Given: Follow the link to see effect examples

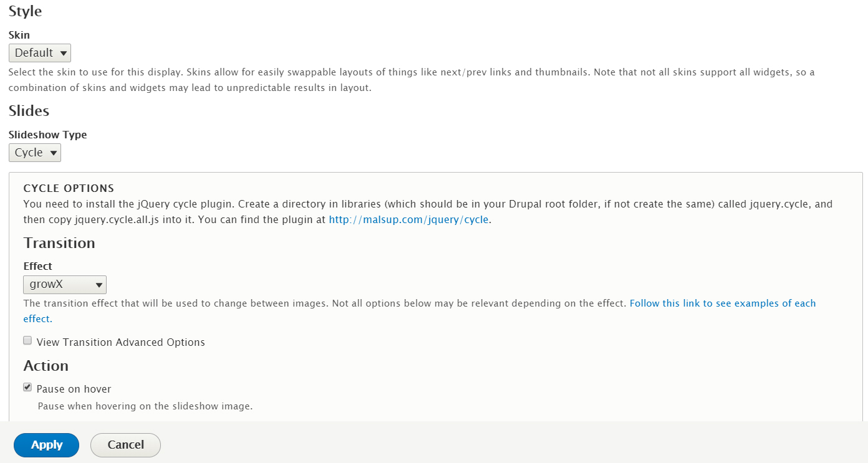Looking at the screenshot, I should (x=722, y=303).
